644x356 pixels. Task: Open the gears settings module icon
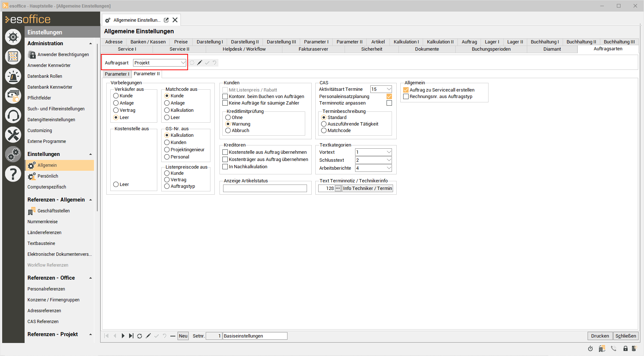click(x=13, y=154)
